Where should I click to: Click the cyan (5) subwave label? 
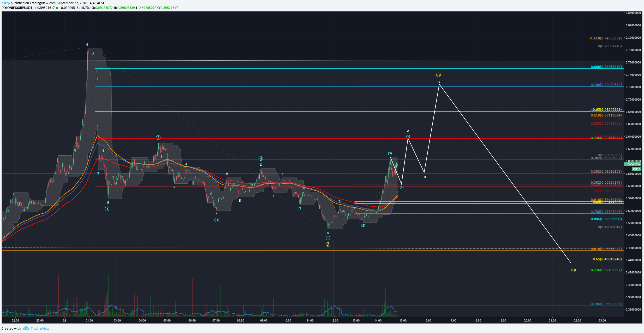pyautogui.click(x=408, y=136)
